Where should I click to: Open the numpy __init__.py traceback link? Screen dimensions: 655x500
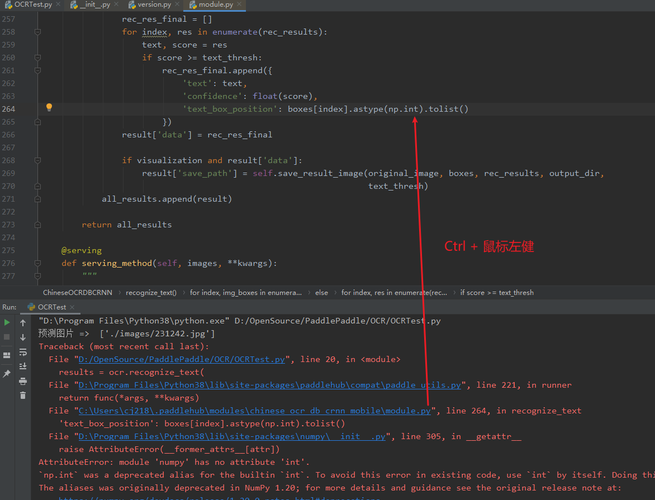coord(232,436)
